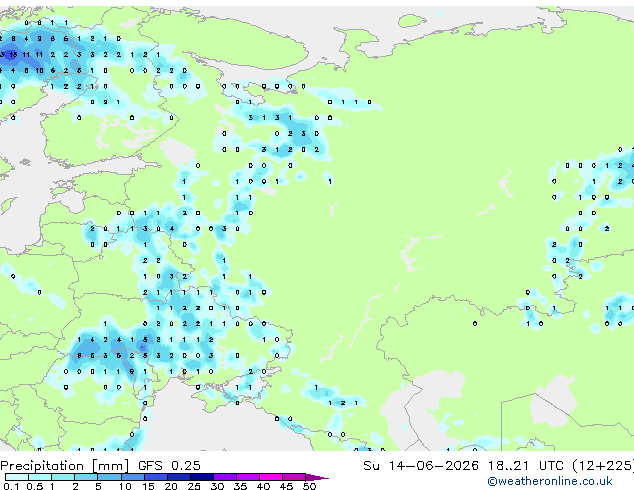Click the 45–50 mm legend color segment
Screen dimensions: 634x490
[294, 477]
